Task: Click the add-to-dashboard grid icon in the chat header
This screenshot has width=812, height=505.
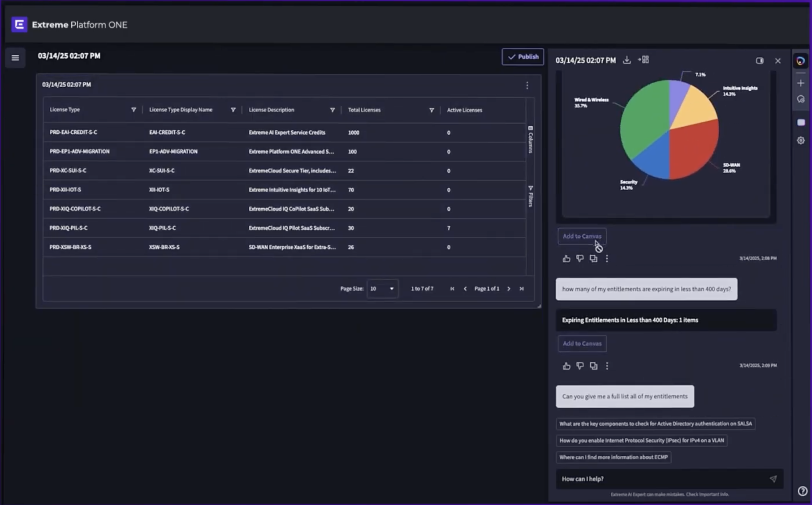Action: click(x=644, y=60)
